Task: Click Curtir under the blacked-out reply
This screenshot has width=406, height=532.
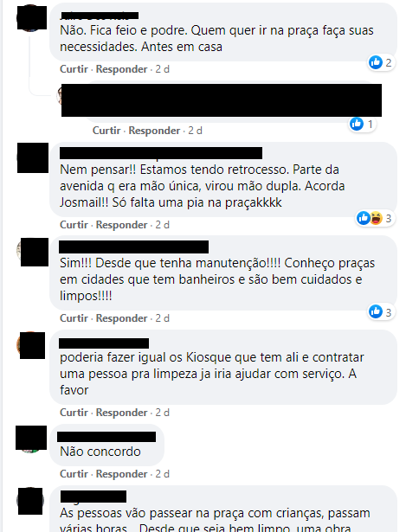Action: [106, 131]
